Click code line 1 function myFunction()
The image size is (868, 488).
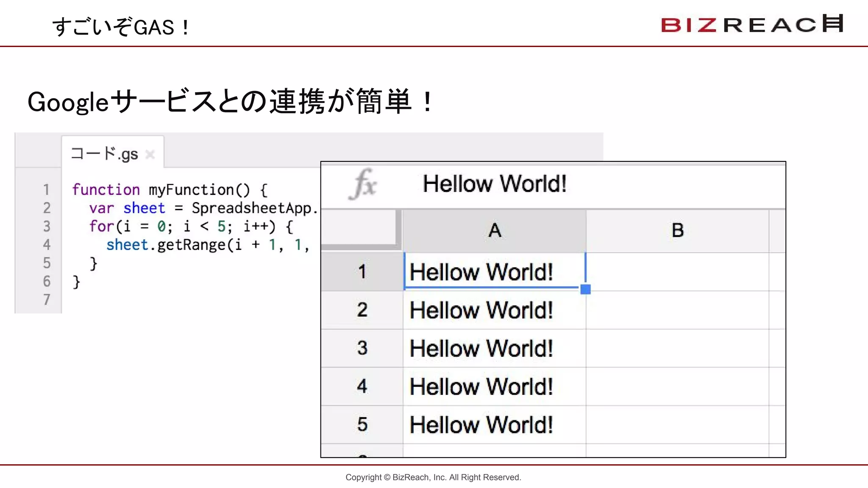click(170, 190)
